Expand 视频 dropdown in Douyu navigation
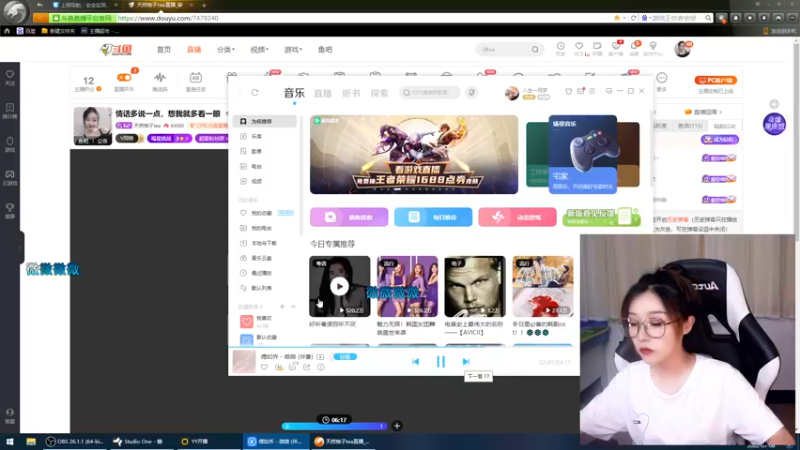The height and width of the screenshot is (450, 800). click(x=259, y=49)
